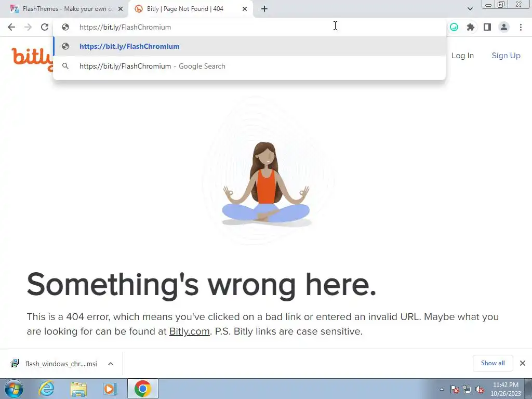The width and height of the screenshot is (532, 399).
Task: Close the downloads bar
Action: click(x=523, y=363)
